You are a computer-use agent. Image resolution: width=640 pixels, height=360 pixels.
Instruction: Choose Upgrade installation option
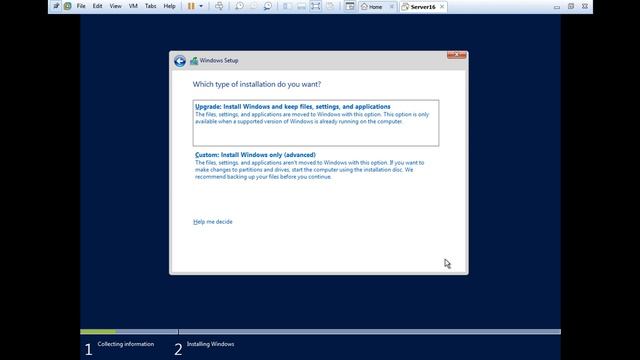point(316,123)
